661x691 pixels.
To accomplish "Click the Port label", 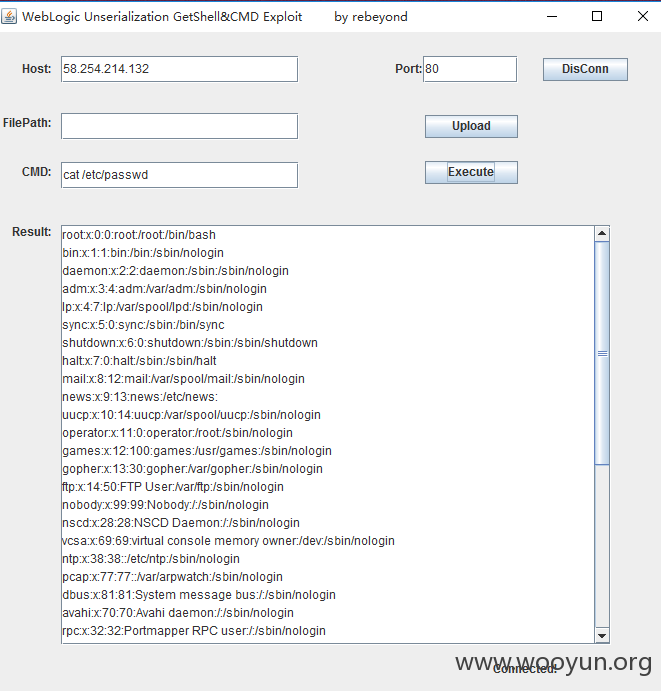I will tap(408, 69).
